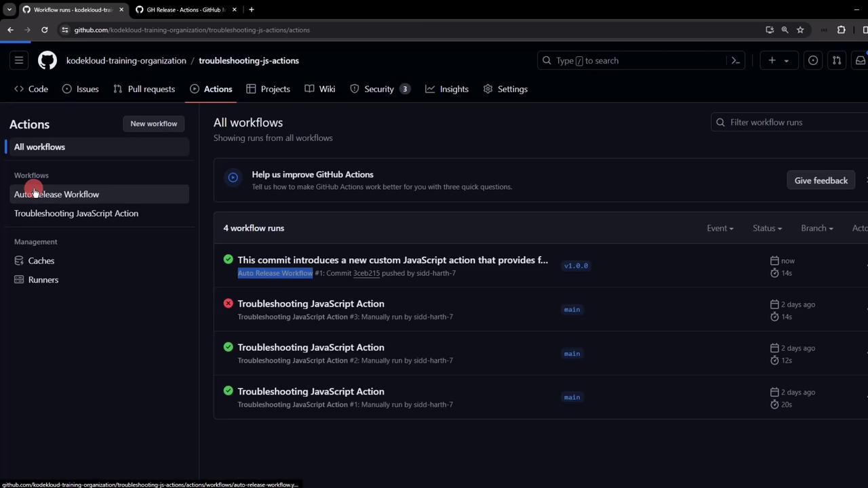Expand the create new dropdown arrow

787,60
